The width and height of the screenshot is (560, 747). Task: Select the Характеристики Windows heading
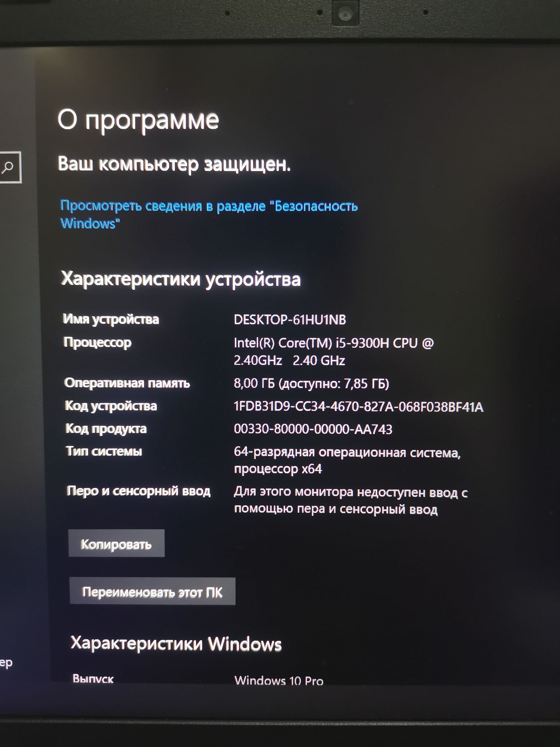tap(176, 644)
